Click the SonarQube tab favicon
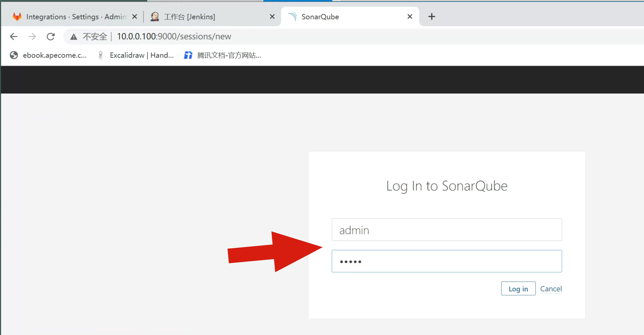The image size is (644, 335). [292, 17]
